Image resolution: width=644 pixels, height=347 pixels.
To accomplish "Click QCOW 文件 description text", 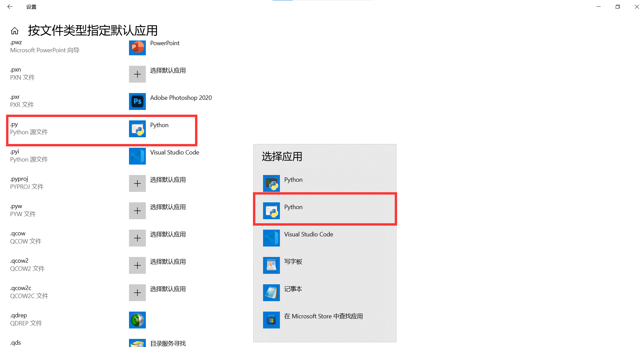I will (26, 241).
